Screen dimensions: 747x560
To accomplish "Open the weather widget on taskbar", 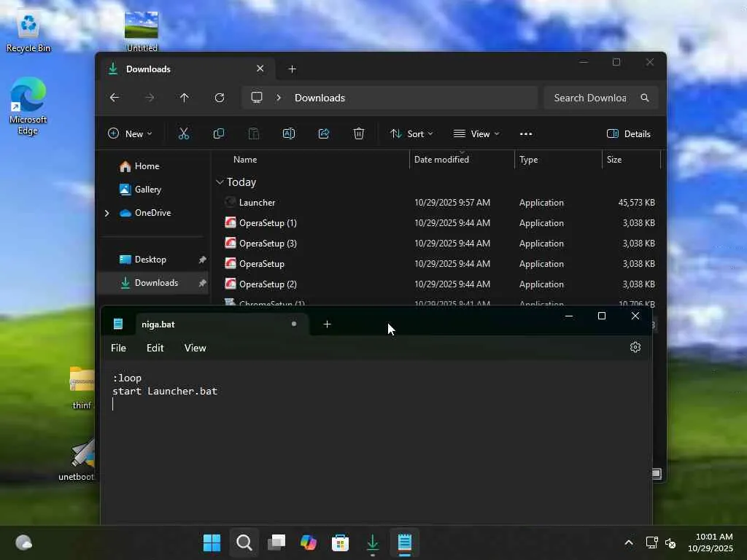I will (24, 542).
